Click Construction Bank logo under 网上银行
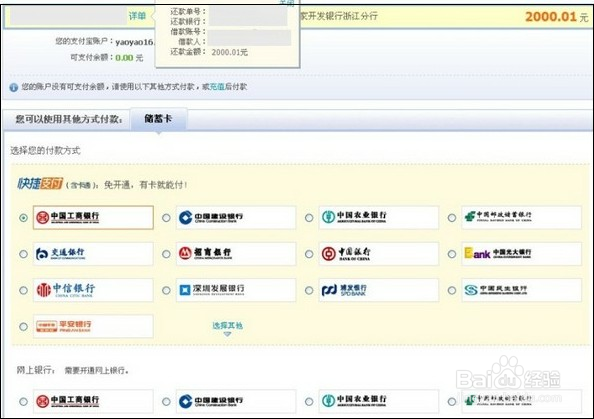 pos(236,401)
